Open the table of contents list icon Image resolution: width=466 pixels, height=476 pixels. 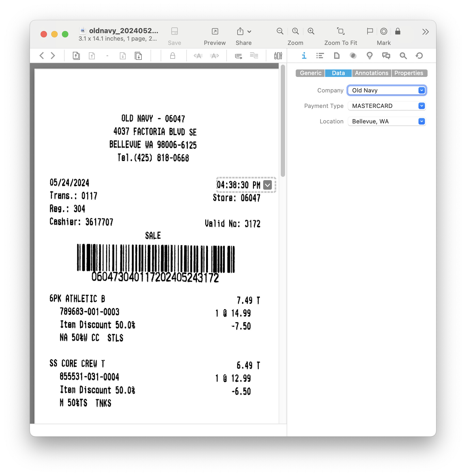pos(320,56)
